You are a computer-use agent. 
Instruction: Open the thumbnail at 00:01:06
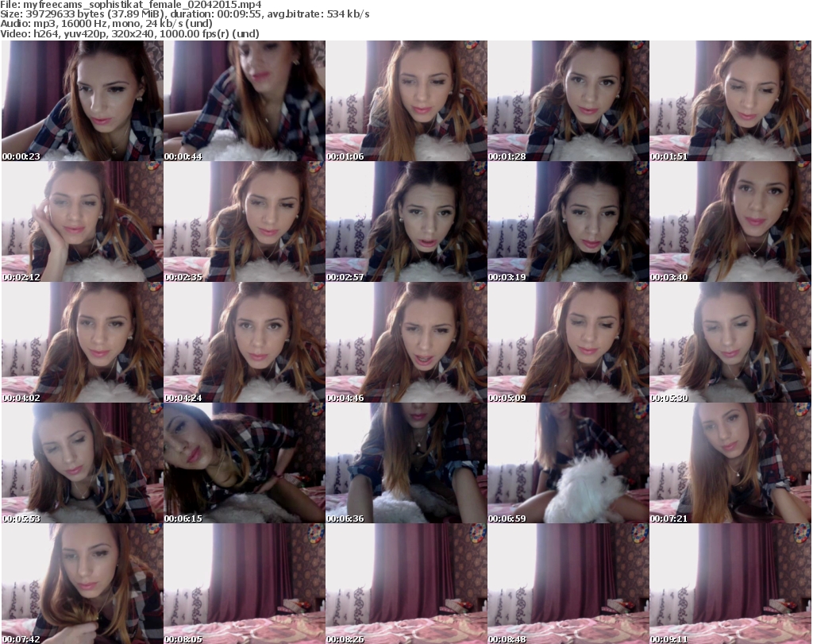point(406,101)
